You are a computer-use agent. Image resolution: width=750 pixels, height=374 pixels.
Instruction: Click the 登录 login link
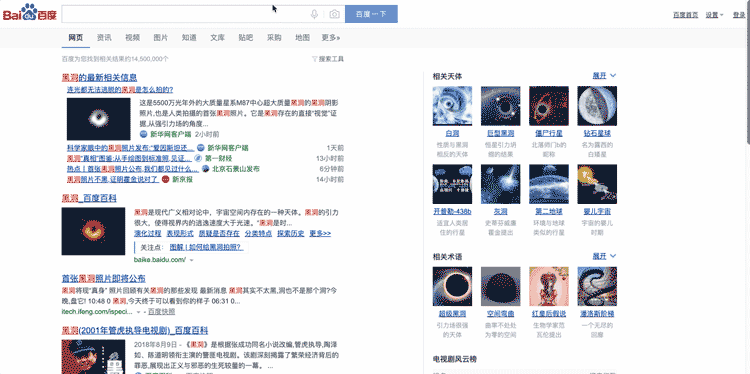pos(739,15)
